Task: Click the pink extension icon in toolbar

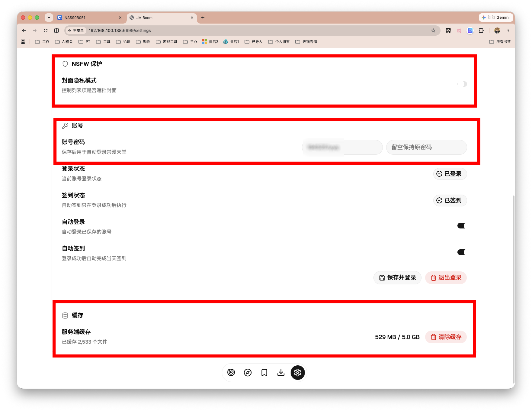Action: (x=459, y=31)
